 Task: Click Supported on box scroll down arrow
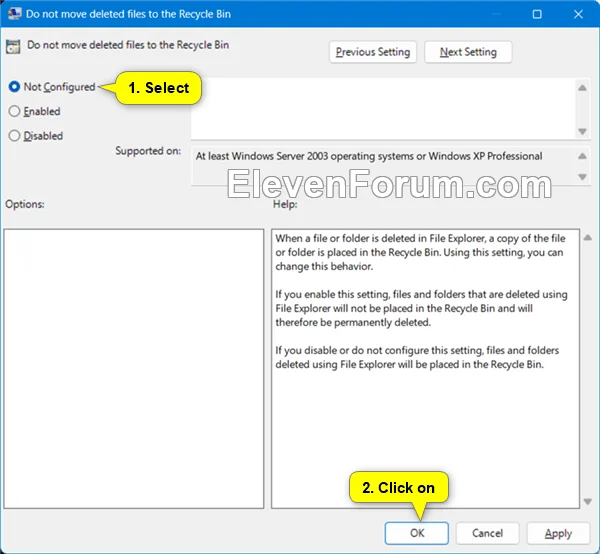click(x=582, y=177)
